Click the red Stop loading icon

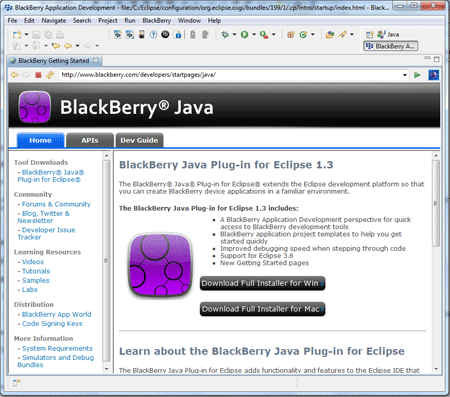point(38,75)
